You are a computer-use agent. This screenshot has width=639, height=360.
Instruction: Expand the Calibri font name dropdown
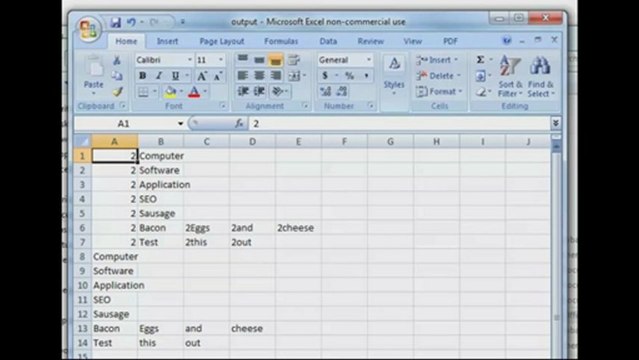click(189, 60)
